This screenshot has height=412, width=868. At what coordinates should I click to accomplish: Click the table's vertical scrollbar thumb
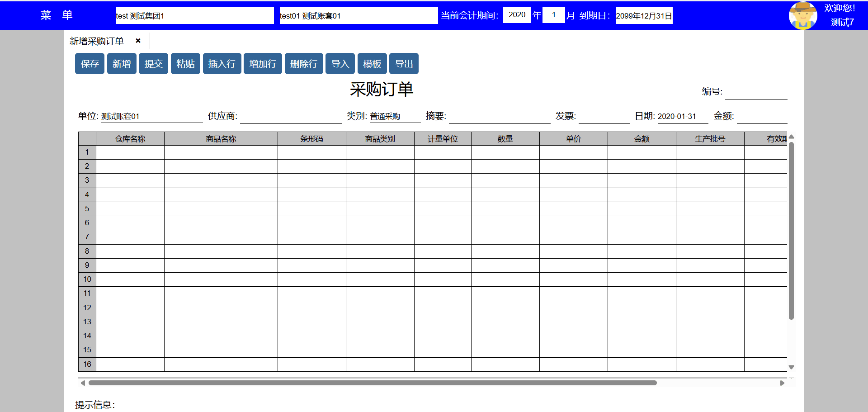point(791,231)
